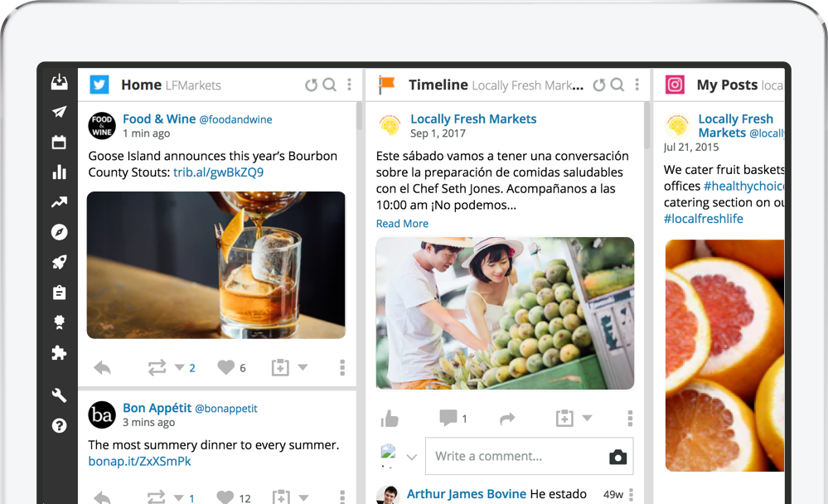
Task: Open the Streams inbox icon in sidebar
Action: (59, 81)
